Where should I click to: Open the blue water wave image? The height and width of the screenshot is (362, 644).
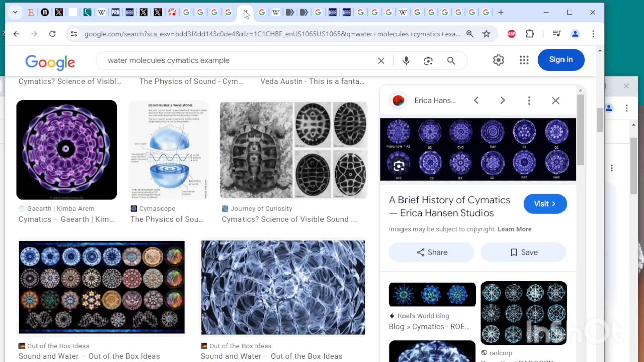point(283,287)
